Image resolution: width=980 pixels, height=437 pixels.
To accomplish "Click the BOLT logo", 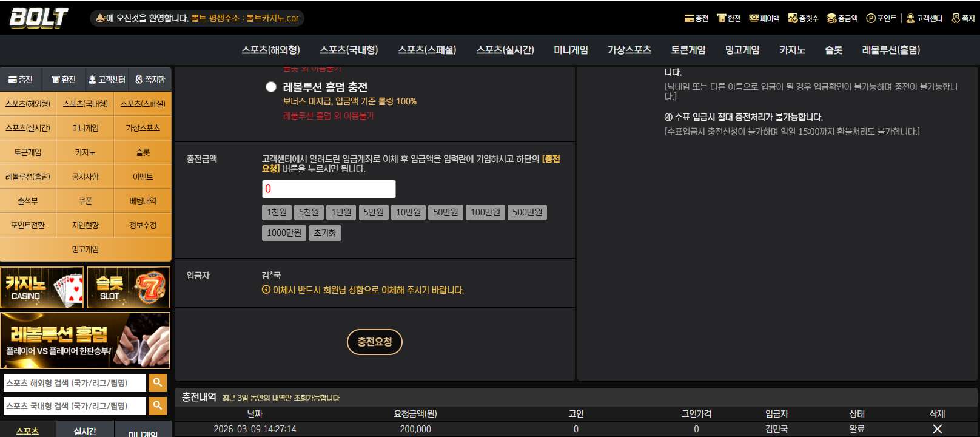I will pos(39,18).
